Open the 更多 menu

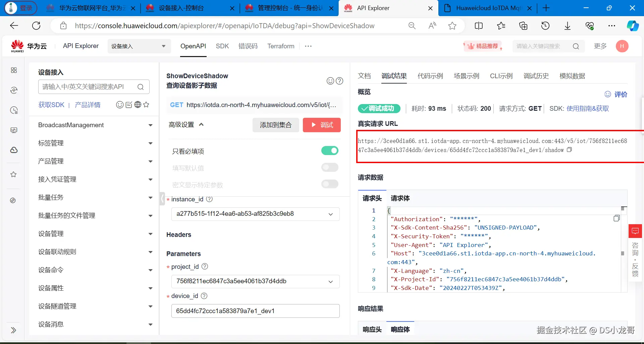[600, 46]
